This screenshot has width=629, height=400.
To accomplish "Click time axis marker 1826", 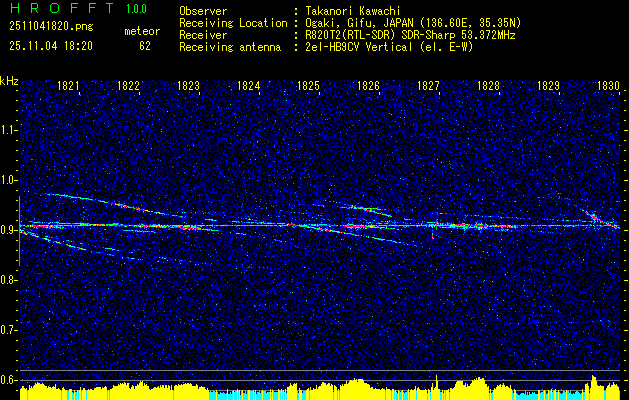I will click(369, 85).
